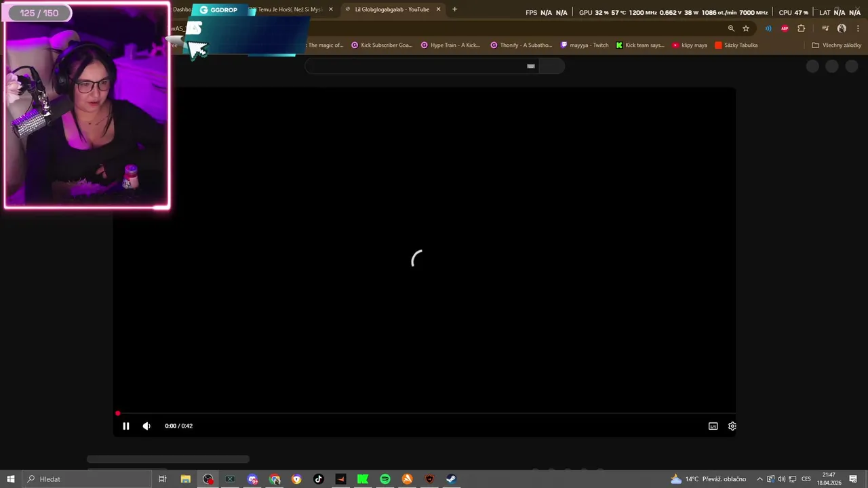Open Steam from taskbar
The image size is (868, 488).
pyautogui.click(x=451, y=479)
